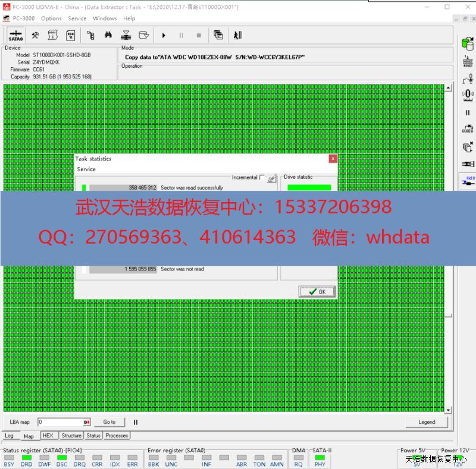This screenshot has height=469, width=476.
Task: Click the SATA0 port selection icon
Action: point(15,35)
